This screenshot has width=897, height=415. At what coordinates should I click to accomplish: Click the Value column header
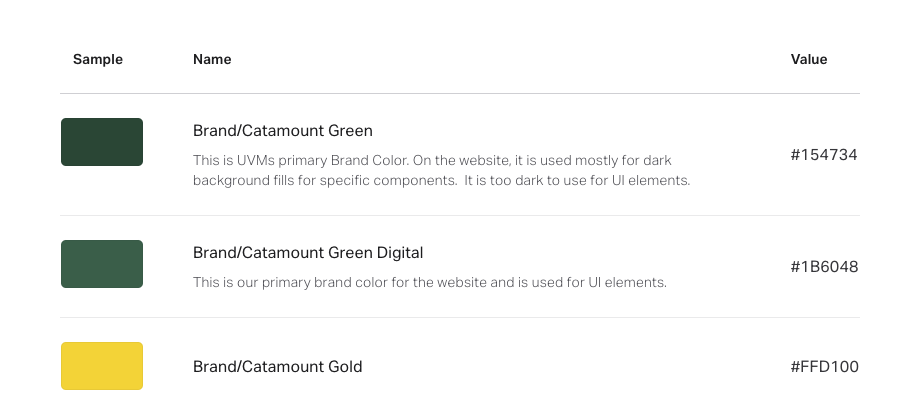(809, 60)
